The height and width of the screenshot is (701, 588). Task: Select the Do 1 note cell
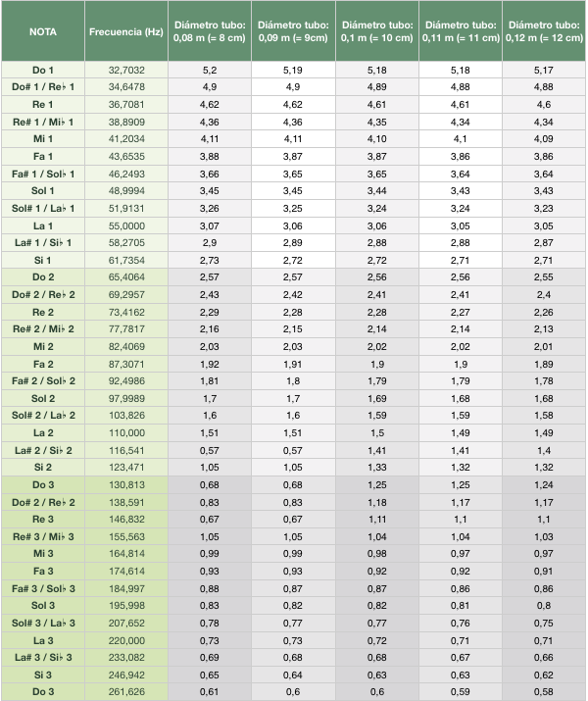[43, 70]
